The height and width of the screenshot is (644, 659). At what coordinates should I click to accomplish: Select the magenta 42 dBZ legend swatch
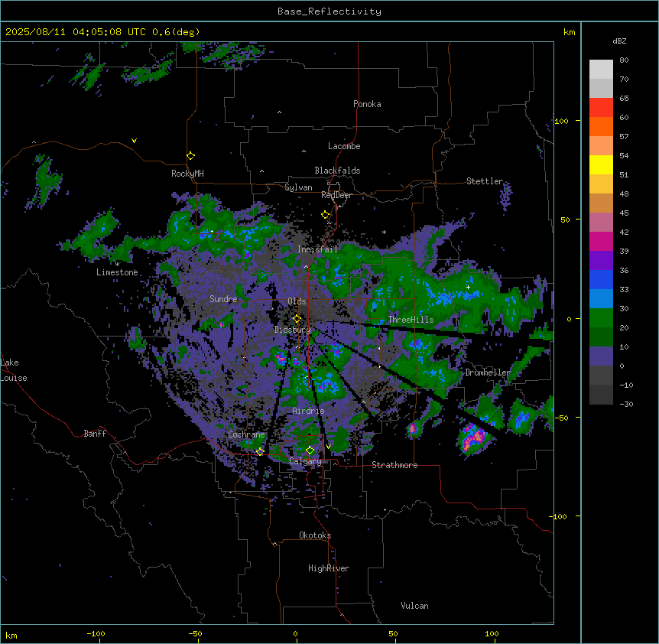601,241
